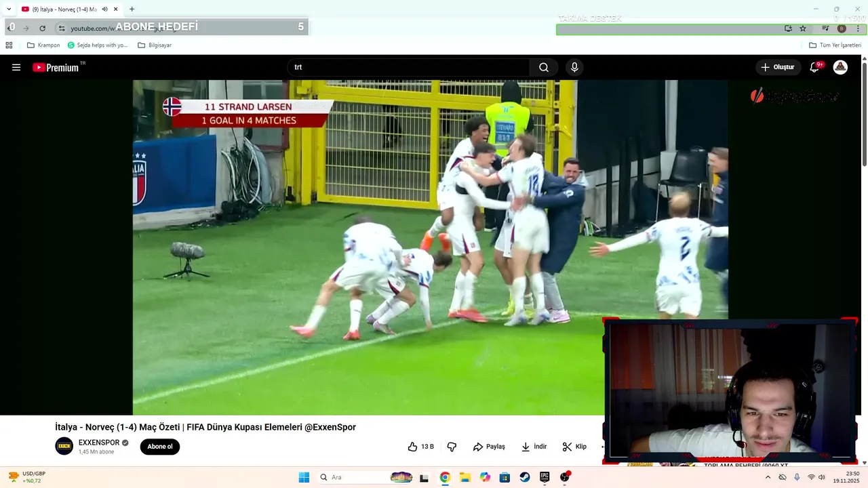Subscribe with the Abone ol button
This screenshot has width=868, height=488.
pos(160,447)
